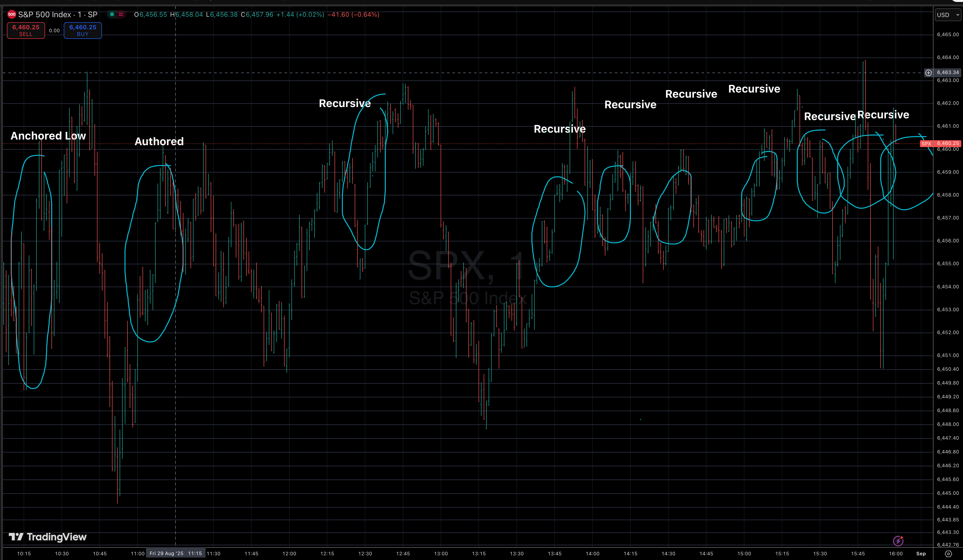Click the 12:00 time axis label

[x=289, y=554]
